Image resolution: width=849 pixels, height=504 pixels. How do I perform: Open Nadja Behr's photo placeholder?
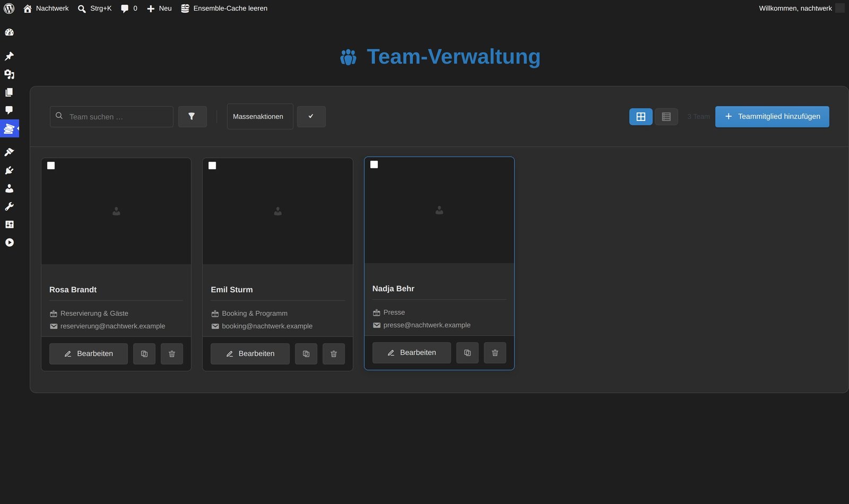click(x=439, y=210)
